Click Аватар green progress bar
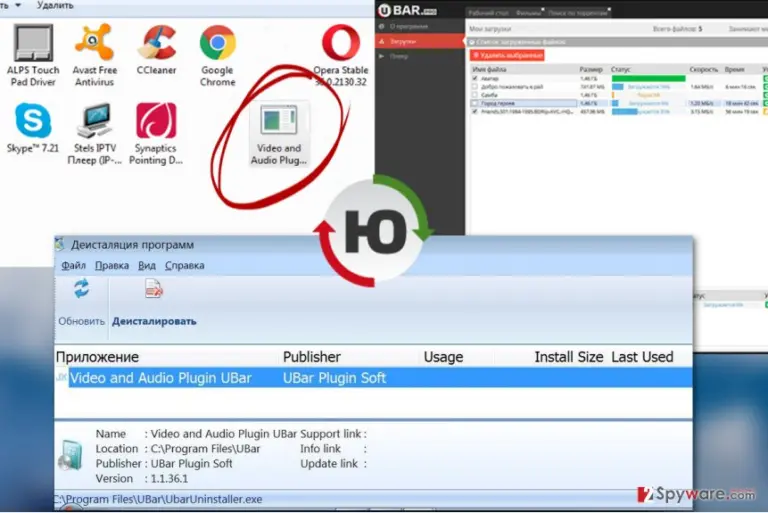Image resolution: width=768 pixels, height=513 pixels. [x=648, y=78]
